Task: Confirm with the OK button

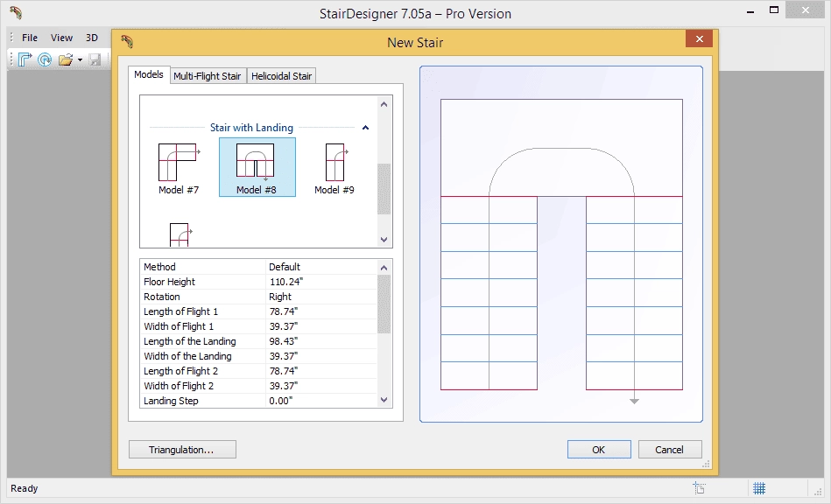Action: click(599, 450)
